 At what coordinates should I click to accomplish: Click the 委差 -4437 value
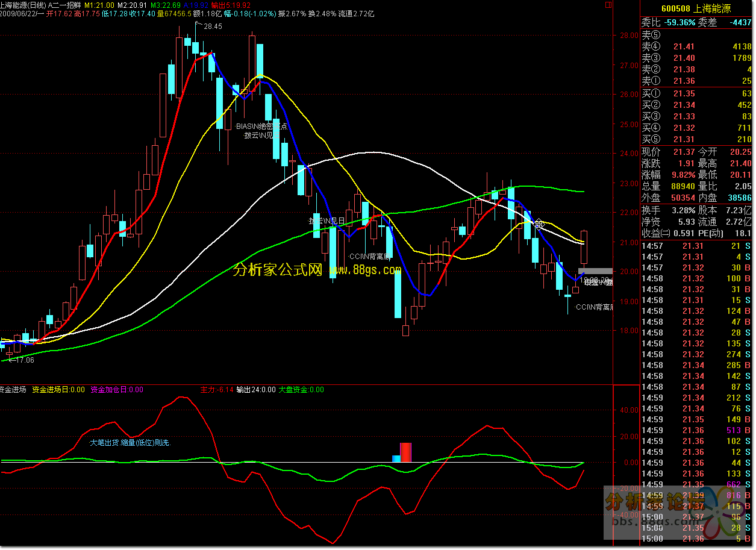pos(741,23)
